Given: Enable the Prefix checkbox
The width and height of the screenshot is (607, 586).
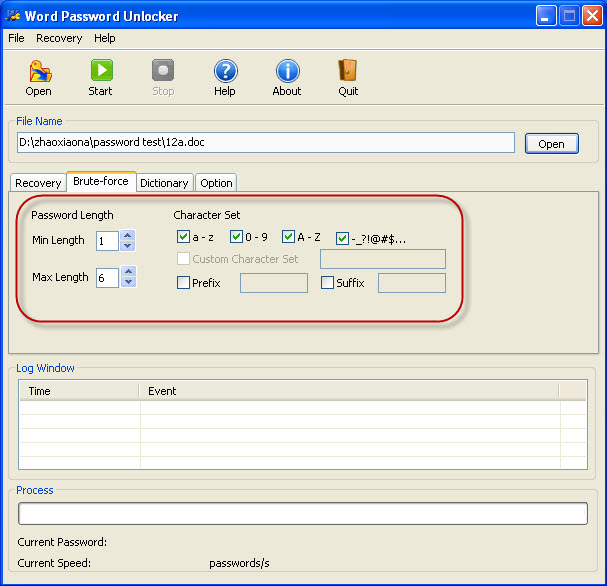Looking at the screenshot, I should point(183,283).
